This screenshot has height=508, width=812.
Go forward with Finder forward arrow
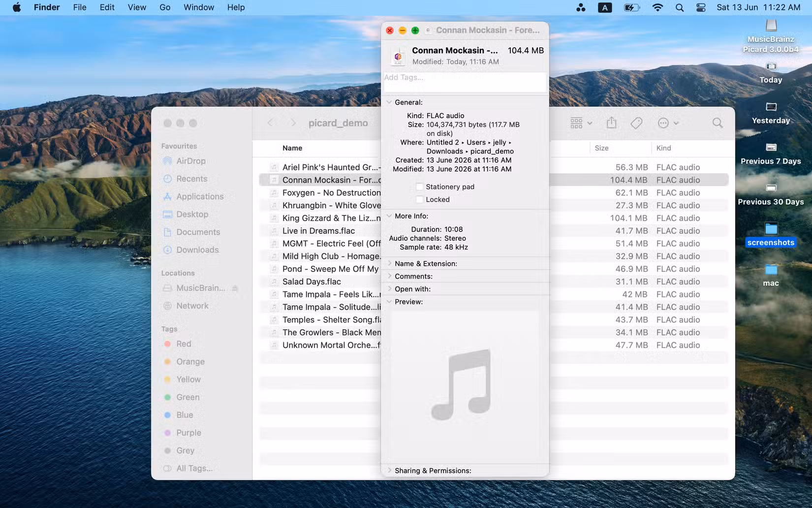pyautogui.click(x=293, y=123)
